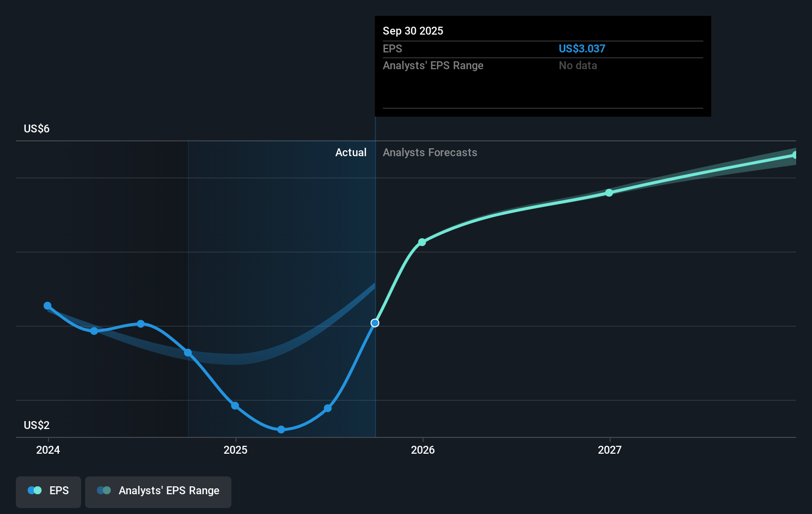This screenshot has height=514, width=812.
Task: Click the mid-2025 EPS data point near US$2.6
Action: point(327,408)
